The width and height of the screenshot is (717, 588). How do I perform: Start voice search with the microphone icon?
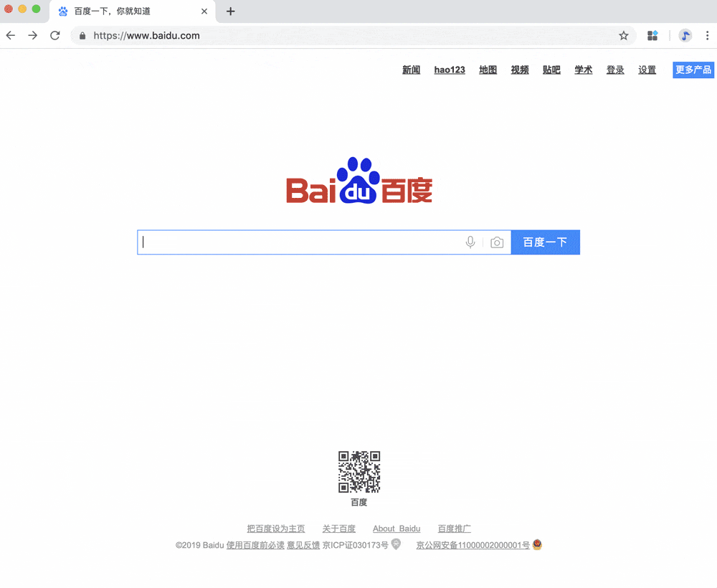pyautogui.click(x=470, y=242)
